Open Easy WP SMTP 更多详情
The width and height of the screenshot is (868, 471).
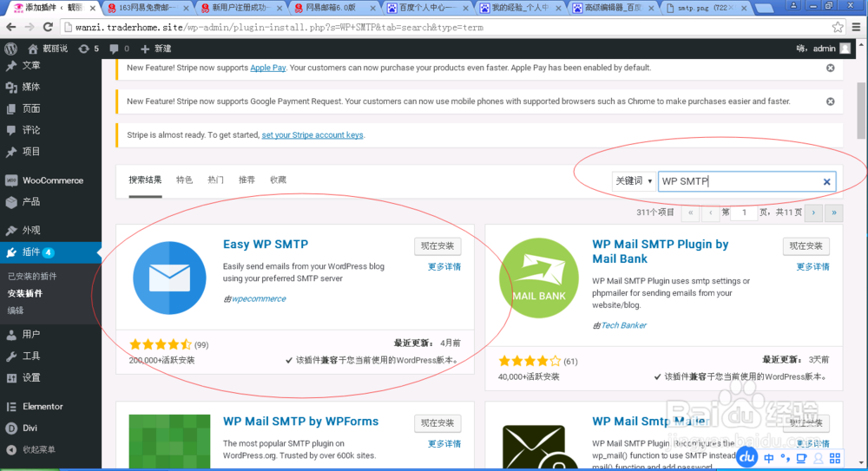pyautogui.click(x=444, y=267)
